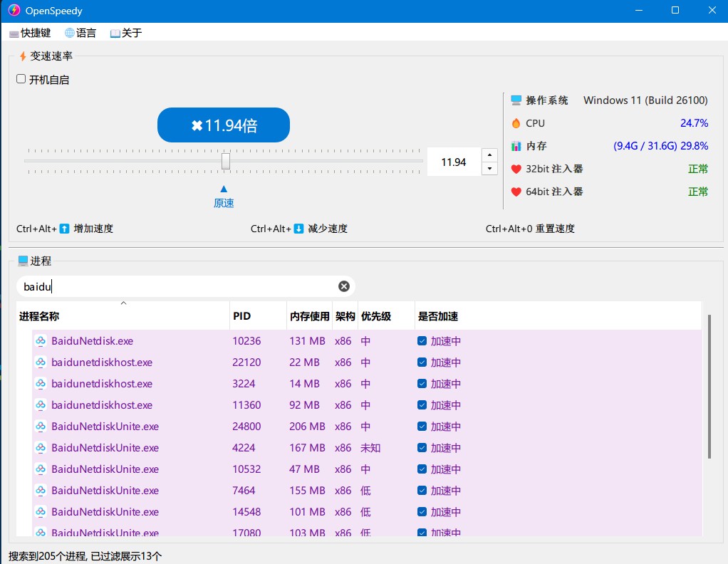Image resolution: width=728 pixels, height=564 pixels.
Task: Clear the process search box with X icon
Action: 344,286
